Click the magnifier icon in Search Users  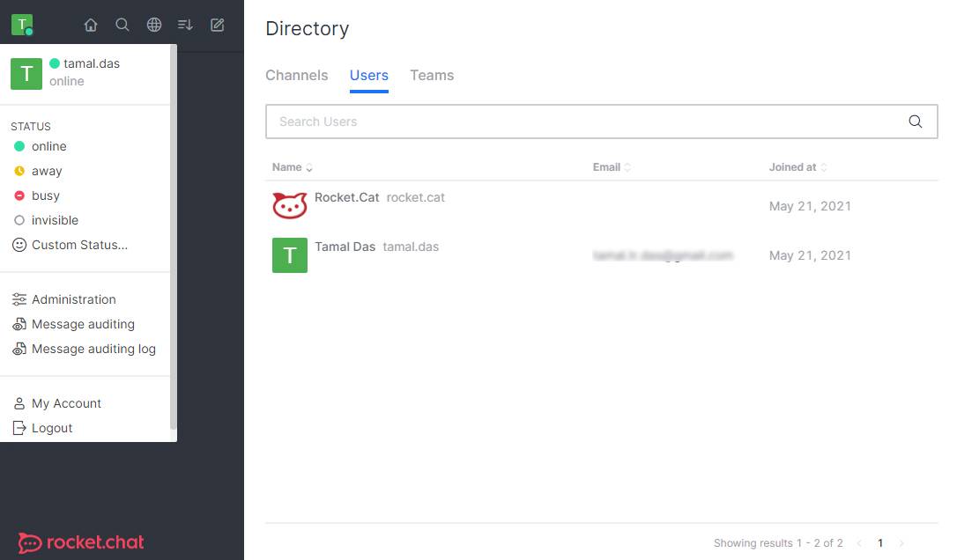(x=916, y=122)
